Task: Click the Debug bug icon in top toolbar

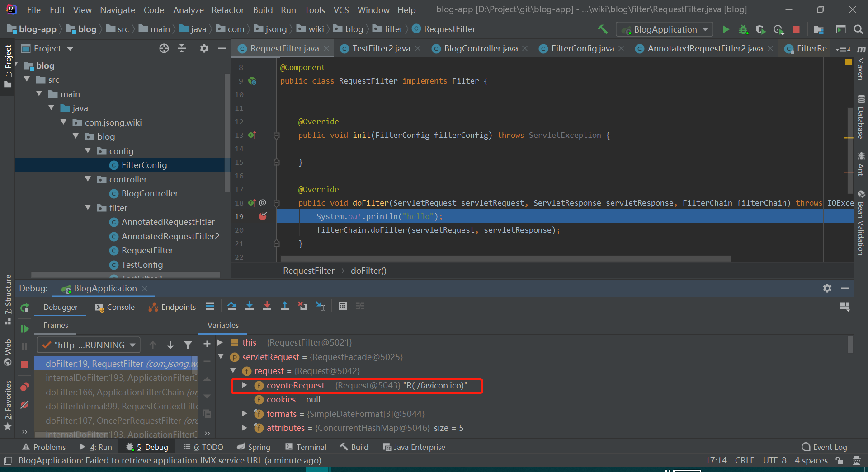Action: click(743, 29)
